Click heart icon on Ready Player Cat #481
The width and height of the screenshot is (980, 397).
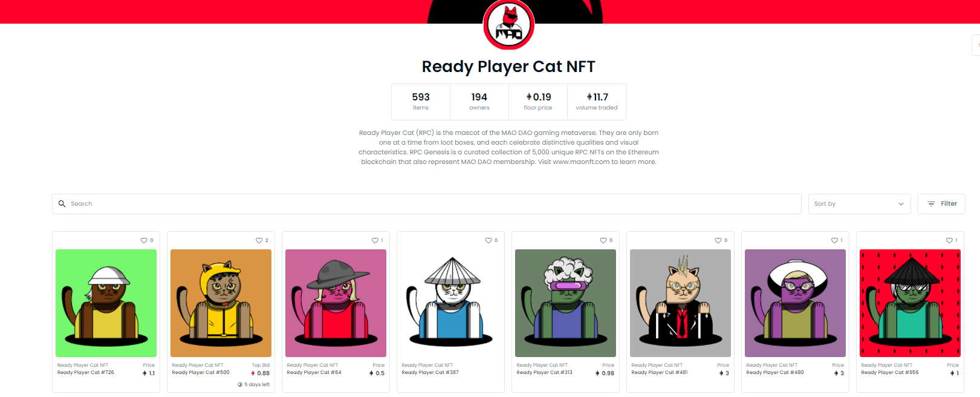coord(718,240)
